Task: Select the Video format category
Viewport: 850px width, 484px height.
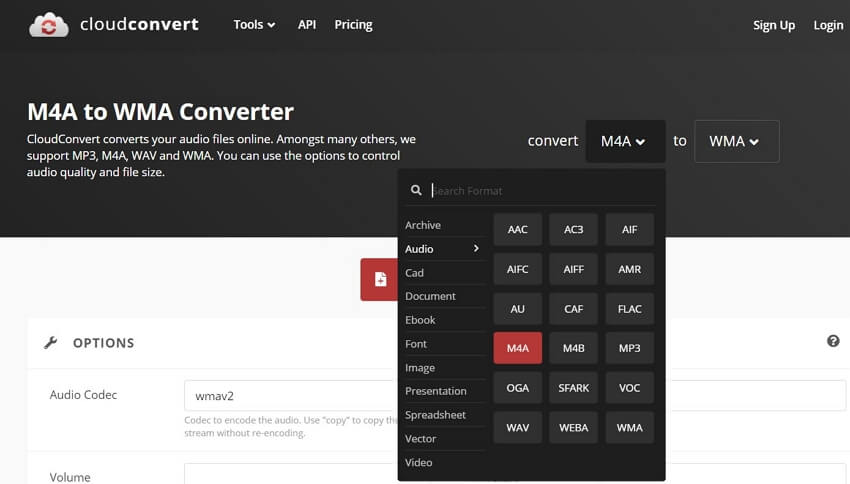Action: pos(418,462)
